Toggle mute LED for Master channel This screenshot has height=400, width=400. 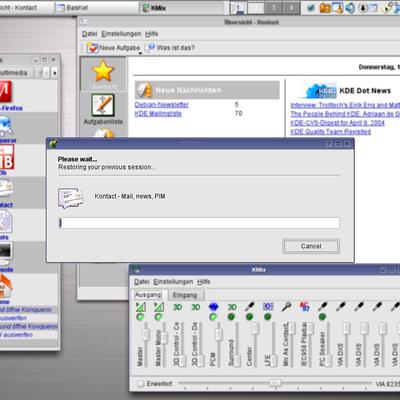140,317
